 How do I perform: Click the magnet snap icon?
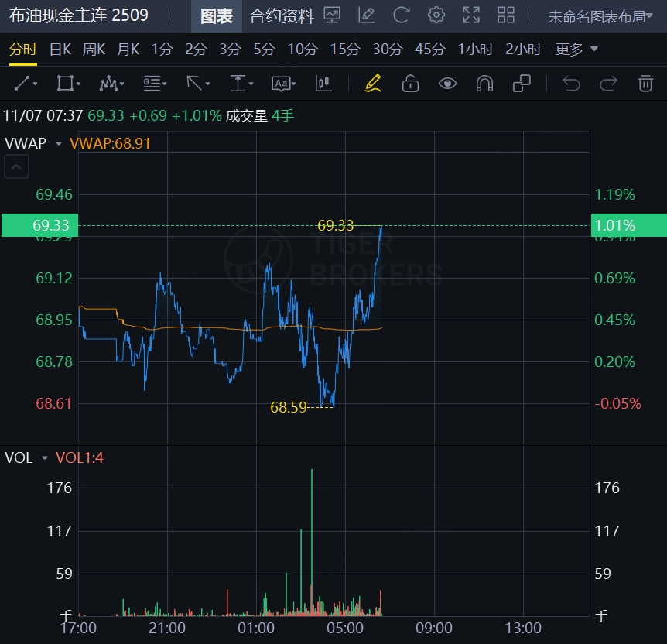coord(484,84)
